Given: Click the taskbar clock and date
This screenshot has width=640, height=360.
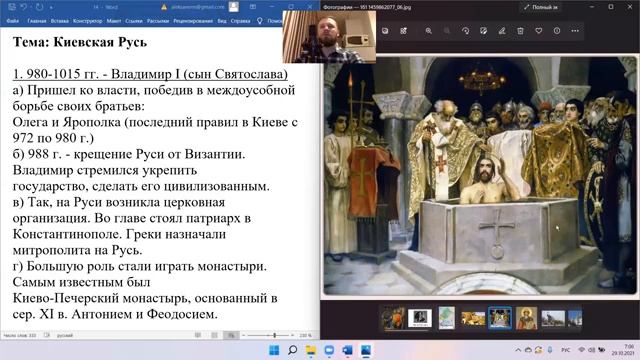Looking at the screenshot, I should point(623,350).
